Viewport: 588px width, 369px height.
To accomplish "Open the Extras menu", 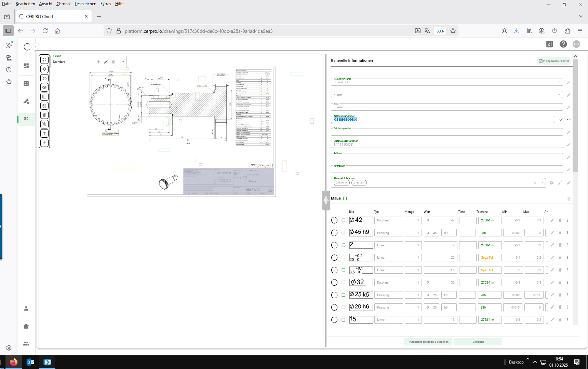I will pos(106,4).
